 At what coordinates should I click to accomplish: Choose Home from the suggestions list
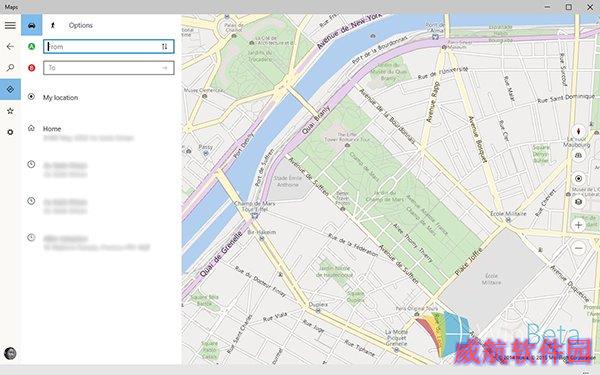(101, 133)
